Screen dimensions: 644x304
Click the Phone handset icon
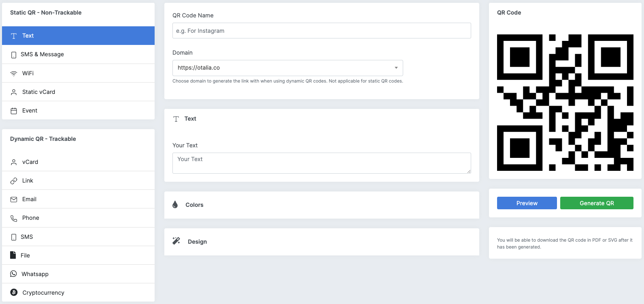14,218
